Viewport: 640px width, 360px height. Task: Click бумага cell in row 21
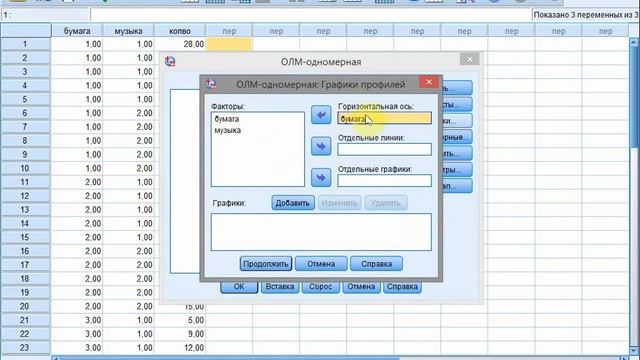click(x=77, y=320)
